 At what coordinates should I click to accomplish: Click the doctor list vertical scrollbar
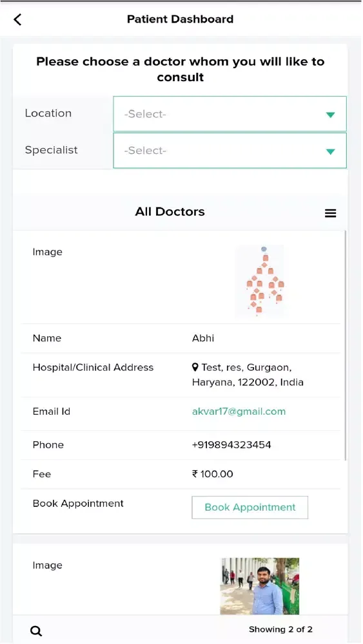click(346, 345)
